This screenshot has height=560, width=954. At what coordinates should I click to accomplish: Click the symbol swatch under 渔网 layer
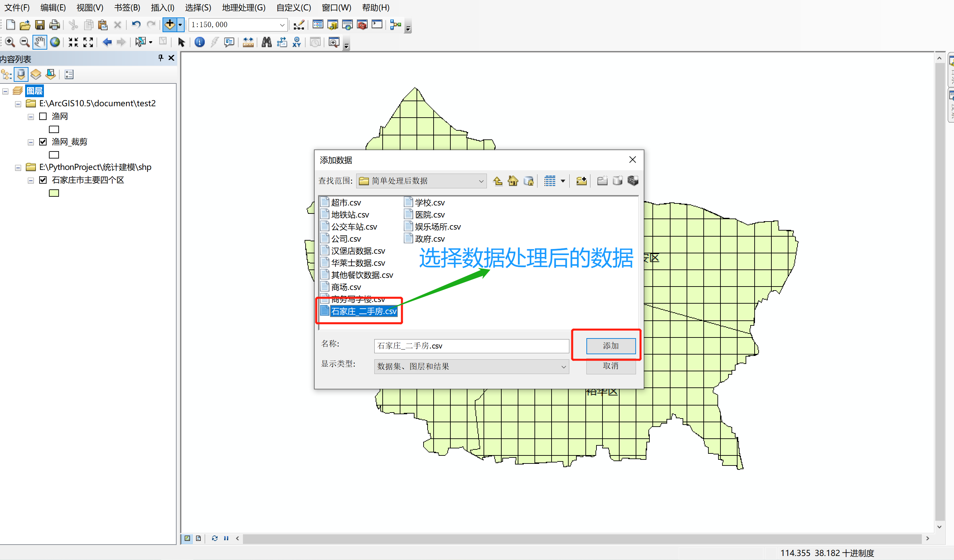click(54, 129)
